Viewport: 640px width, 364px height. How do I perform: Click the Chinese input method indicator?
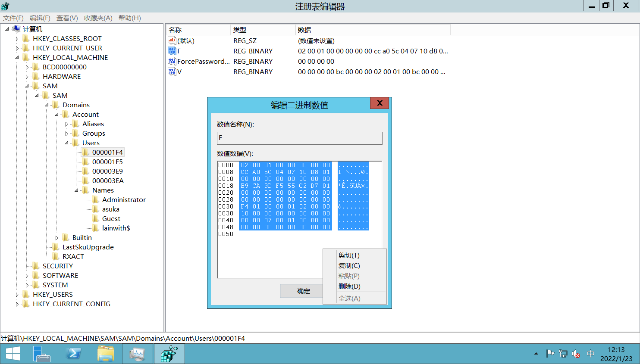(590, 354)
